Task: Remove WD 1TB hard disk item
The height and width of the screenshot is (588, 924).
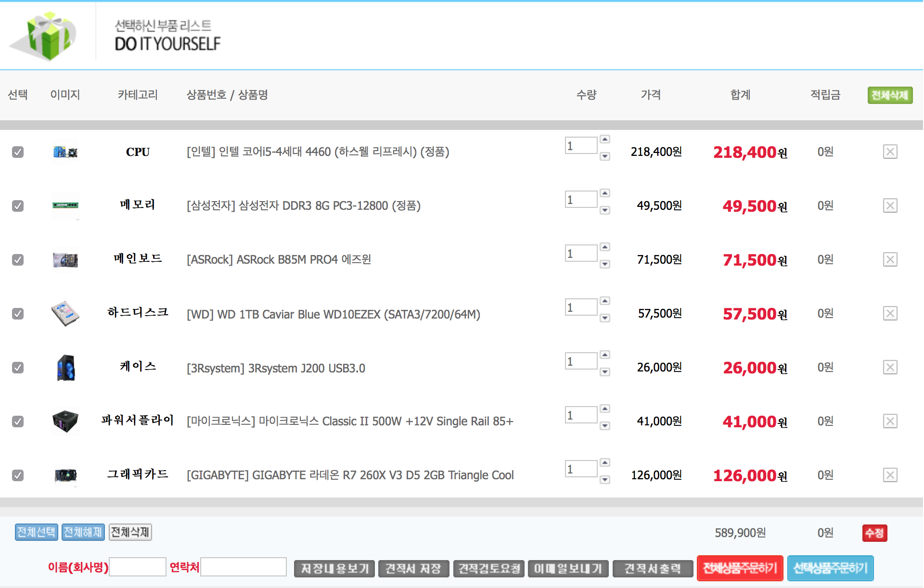Action: coord(890,314)
